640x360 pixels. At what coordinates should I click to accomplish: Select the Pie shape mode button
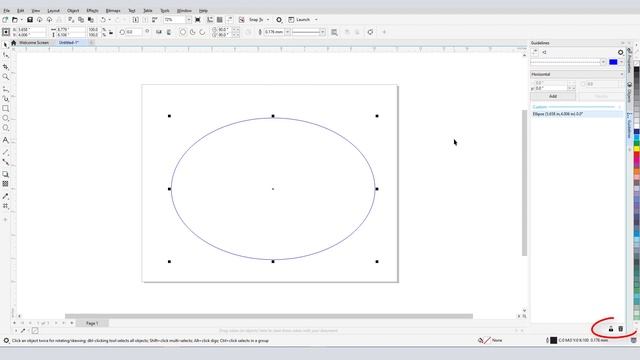pyautogui.click(x=193, y=32)
